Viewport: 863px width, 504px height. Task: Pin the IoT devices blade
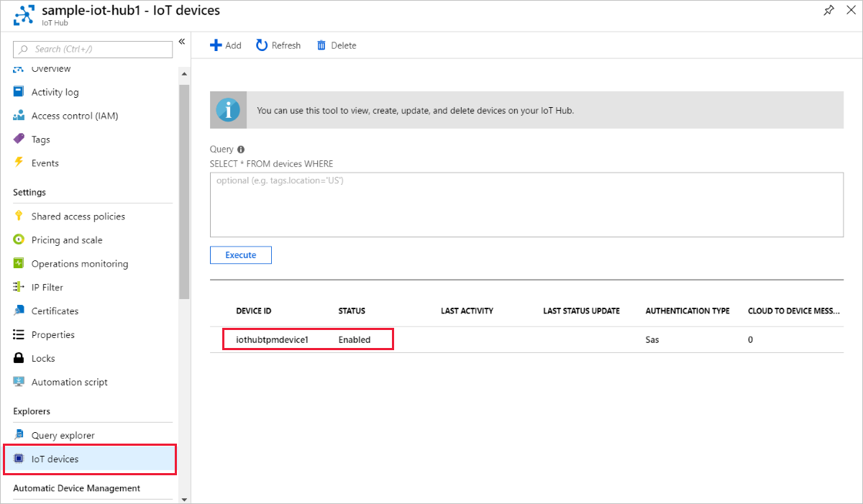pyautogui.click(x=828, y=11)
